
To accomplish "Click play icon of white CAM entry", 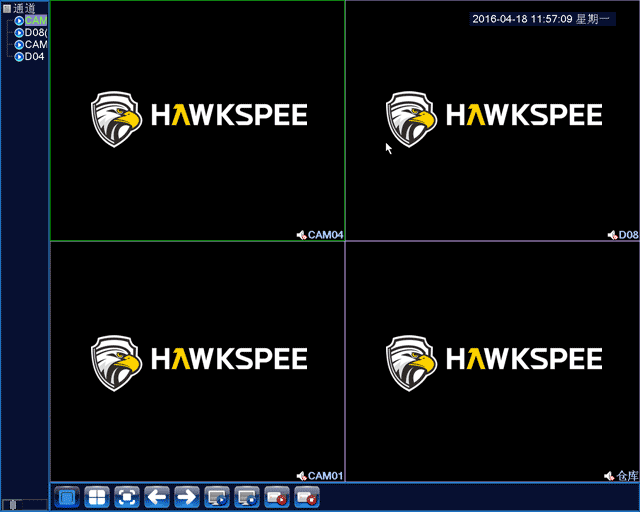I will coord(19,45).
